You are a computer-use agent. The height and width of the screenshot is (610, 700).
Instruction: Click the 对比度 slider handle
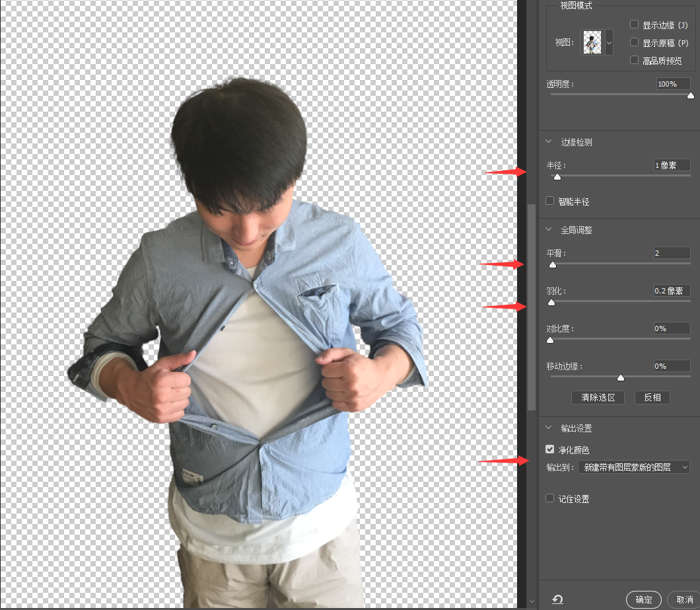tap(550, 340)
